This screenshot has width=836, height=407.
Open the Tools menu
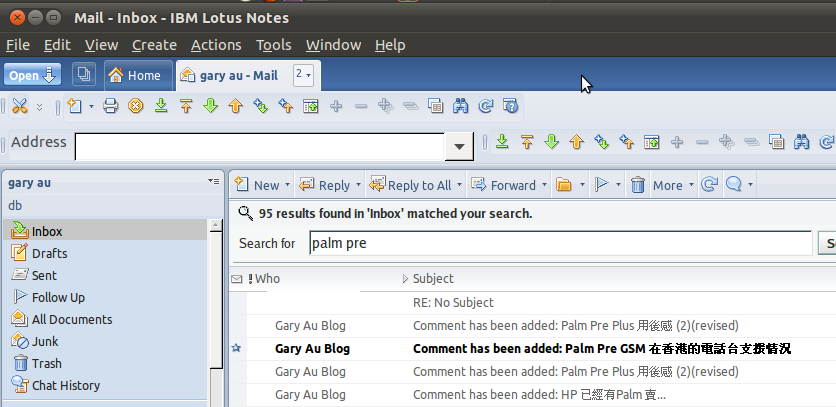[x=274, y=45]
